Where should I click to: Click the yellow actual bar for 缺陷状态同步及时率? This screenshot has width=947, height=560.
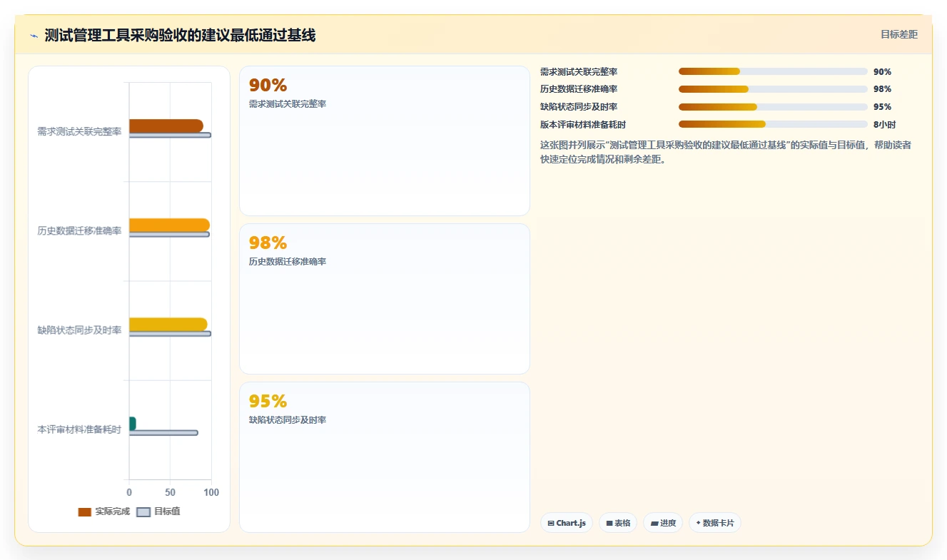168,325
